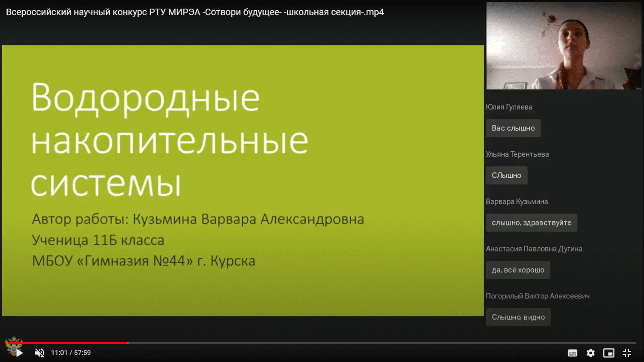Click the name Юлия Гуляева
Screen dimensions: 644x362
[509, 107]
